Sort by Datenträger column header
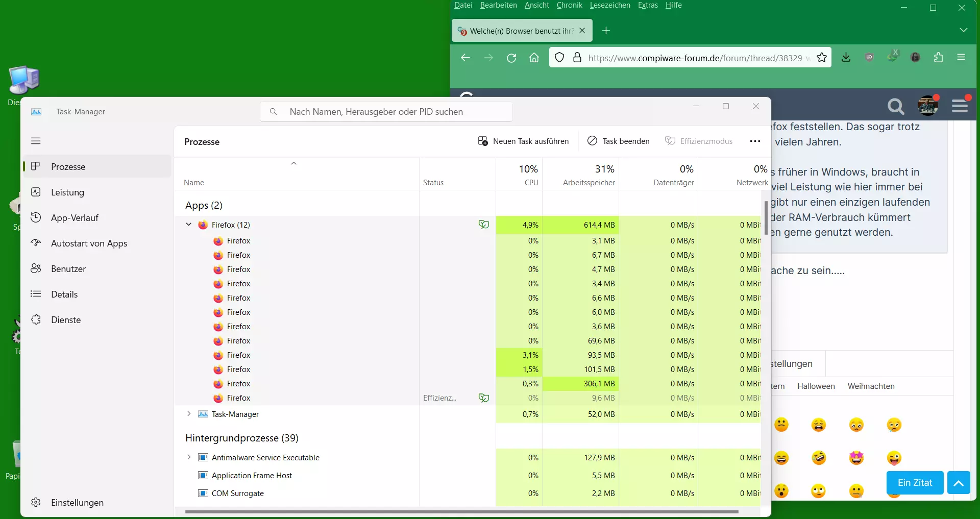 658,175
